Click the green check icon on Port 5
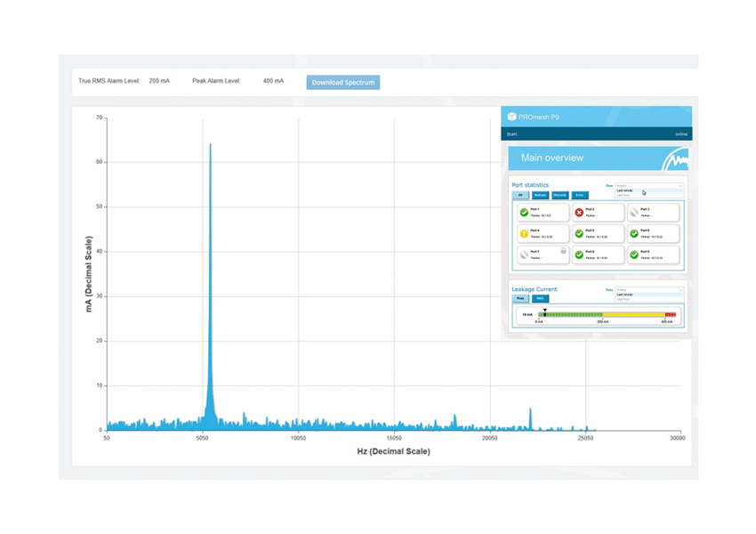756x534 pixels. click(x=579, y=233)
